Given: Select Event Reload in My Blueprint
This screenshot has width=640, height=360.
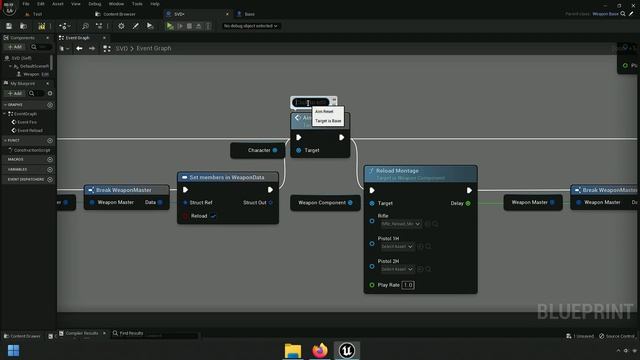Looking at the screenshot, I should pos(29,131).
